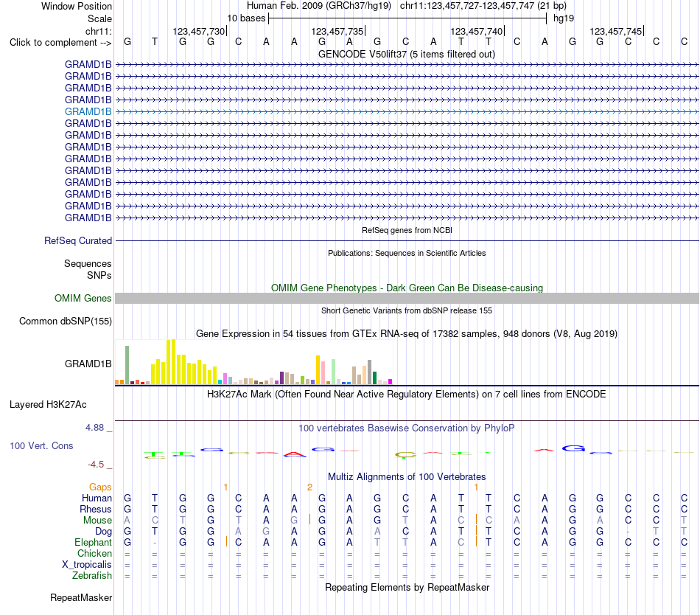The image size is (700, 615).
Task: Click the 123,457,735 ruler position marker
Action: pyautogui.click(x=337, y=31)
